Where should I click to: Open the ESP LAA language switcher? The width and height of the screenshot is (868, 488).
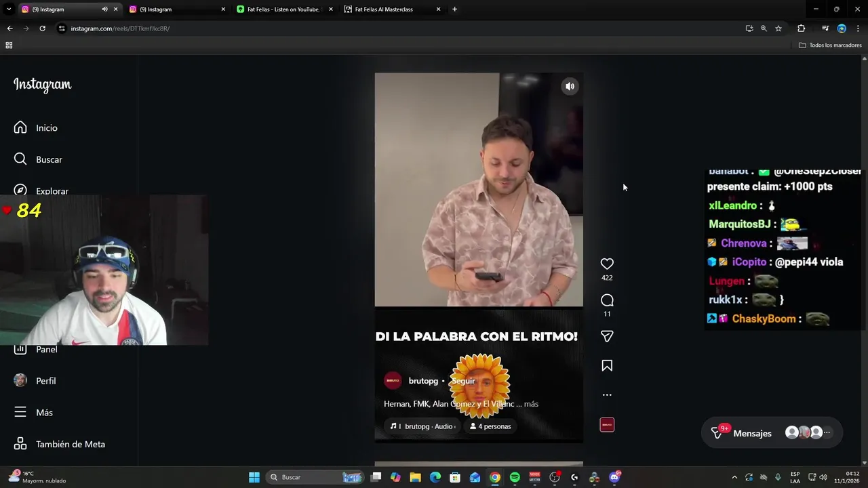tap(795, 477)
